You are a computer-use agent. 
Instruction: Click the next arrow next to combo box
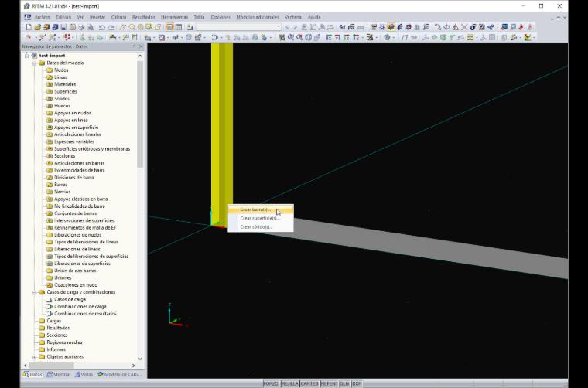pos(295,27)
